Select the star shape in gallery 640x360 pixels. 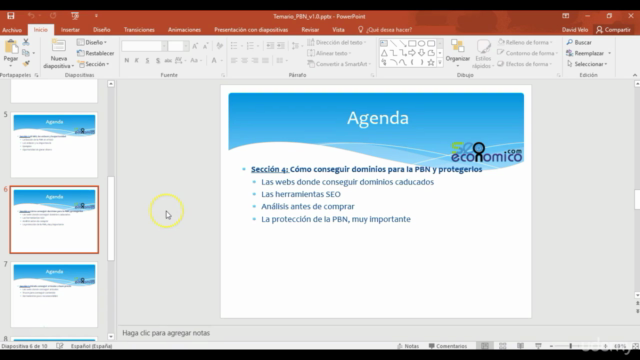click(431, 62)
